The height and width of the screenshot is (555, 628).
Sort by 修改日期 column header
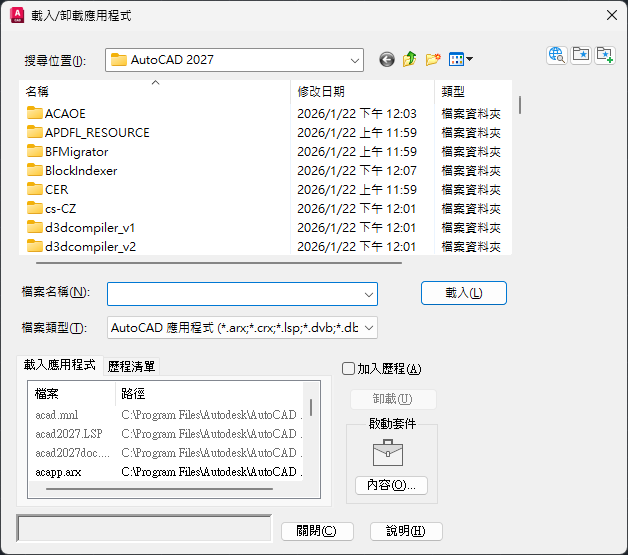[362, 92]
